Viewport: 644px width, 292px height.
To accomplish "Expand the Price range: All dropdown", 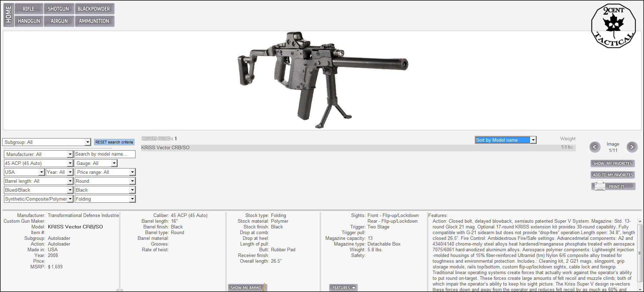I will [132, 172].
